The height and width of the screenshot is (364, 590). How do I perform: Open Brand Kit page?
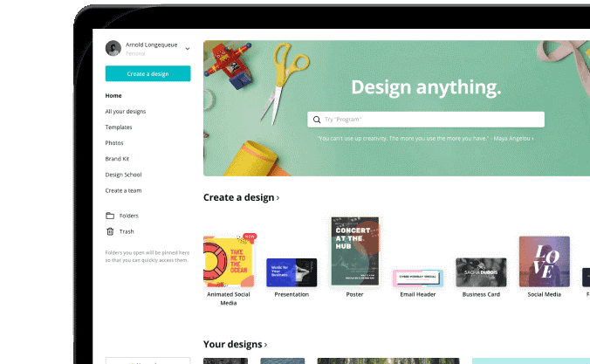coord(117,159)
